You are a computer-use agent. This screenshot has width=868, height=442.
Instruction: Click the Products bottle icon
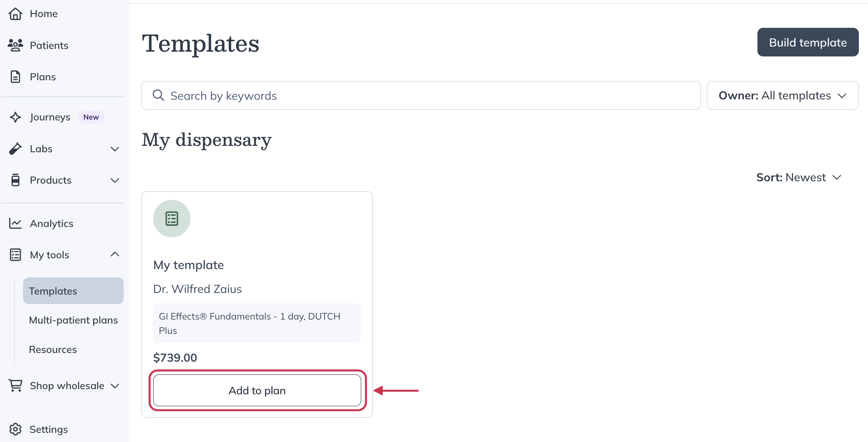click(16, 180)
